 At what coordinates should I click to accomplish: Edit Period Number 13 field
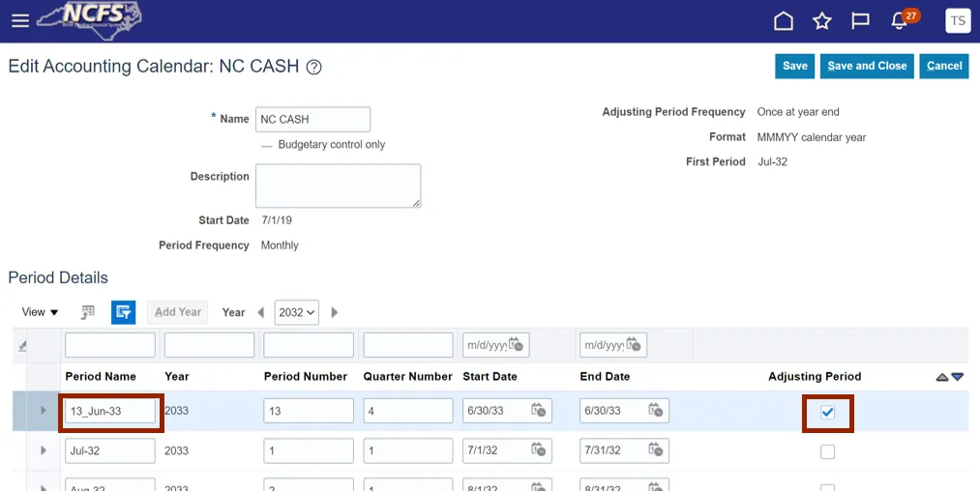point(309,411)
